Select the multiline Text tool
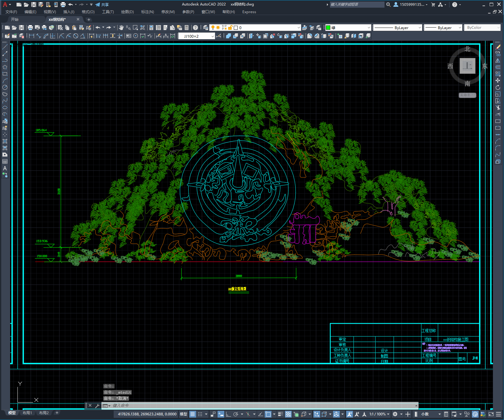This screenshot has width=504, height=420. [x=5, y=168]
